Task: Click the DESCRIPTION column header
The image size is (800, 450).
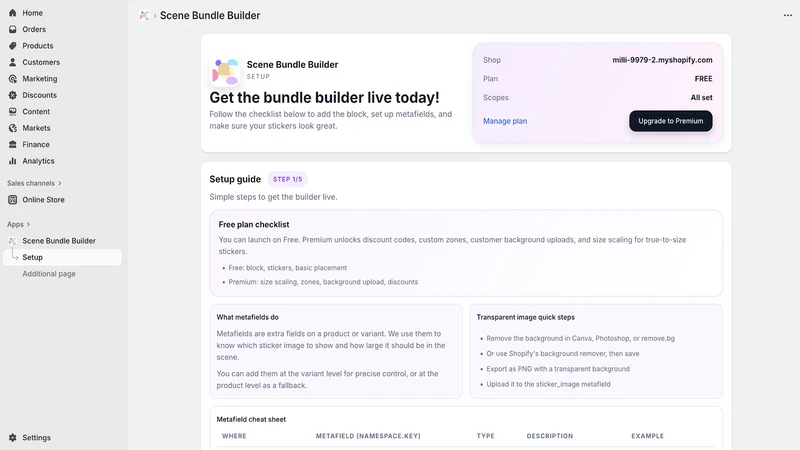Action: point(549,436)
